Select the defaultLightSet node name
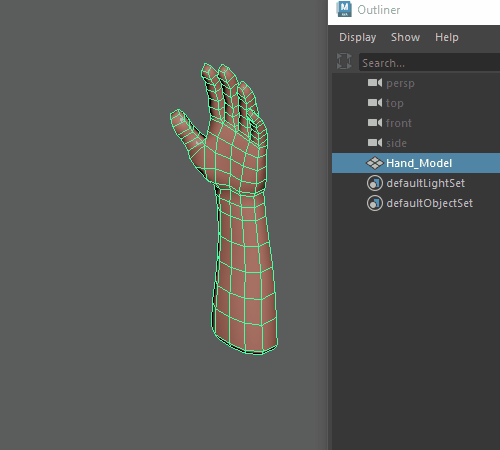Viewport: 500px width, 450px height. tap(425, 183)
